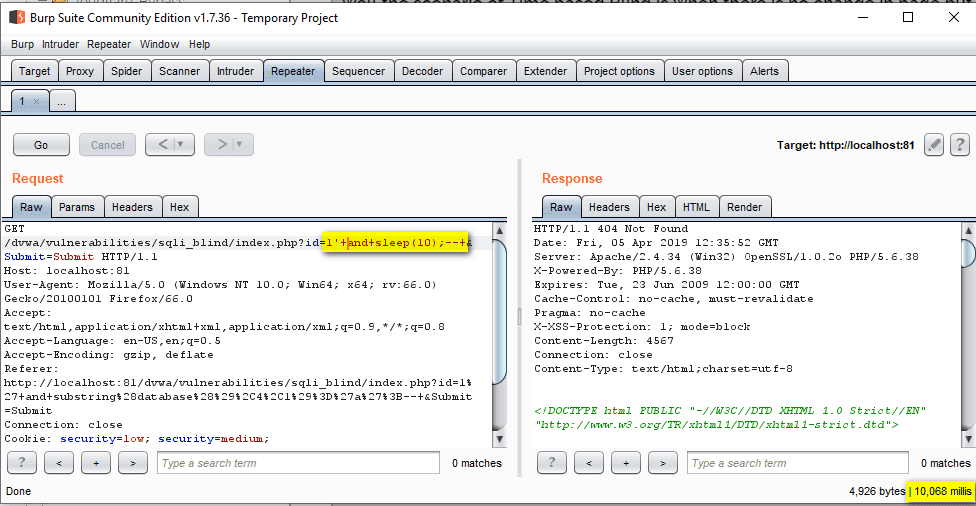Close Repeater tab number 1
The image size is (976, 506).
(37, 102)
